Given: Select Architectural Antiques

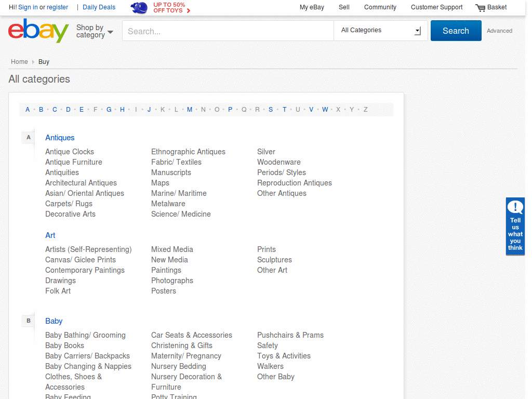Looking at the screenshot, I should [81, 183].
